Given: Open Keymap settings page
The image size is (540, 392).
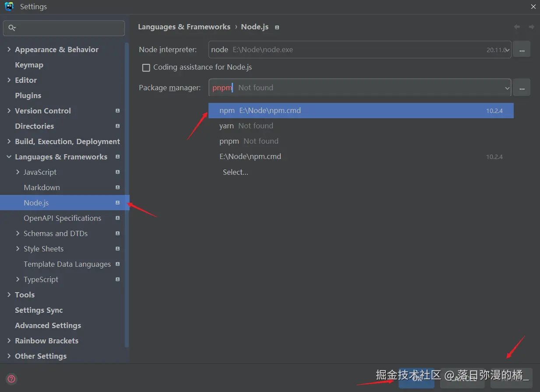Looking at the screenshot, I should pos(29,65).
